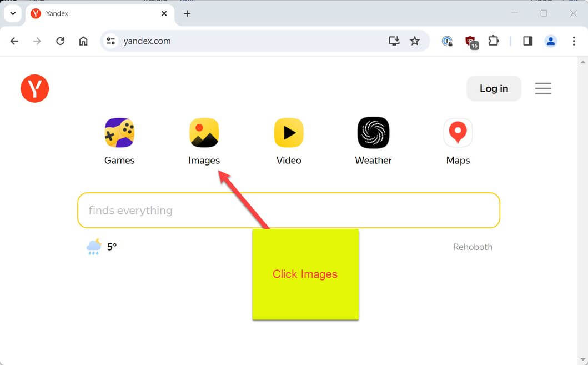Screen dimensions: 588x365
Task: Click the red Yandex logo
Action: (x=35, y=88)
